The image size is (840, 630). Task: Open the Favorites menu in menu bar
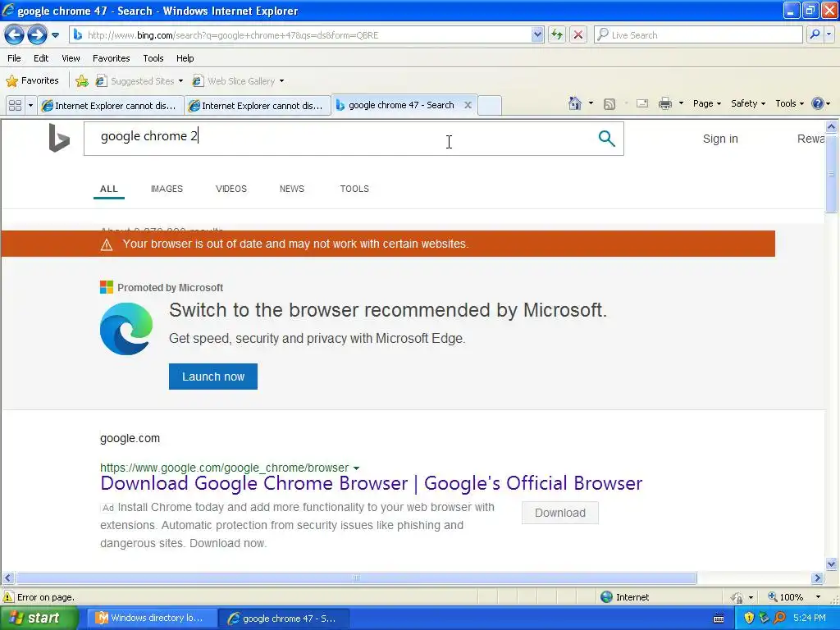click(111, 58)
